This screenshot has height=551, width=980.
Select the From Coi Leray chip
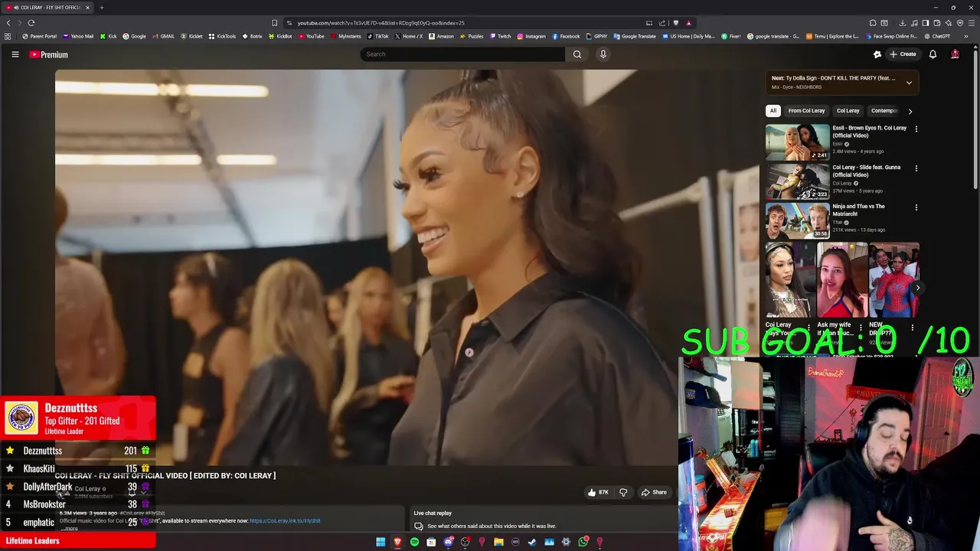[806, 111]
